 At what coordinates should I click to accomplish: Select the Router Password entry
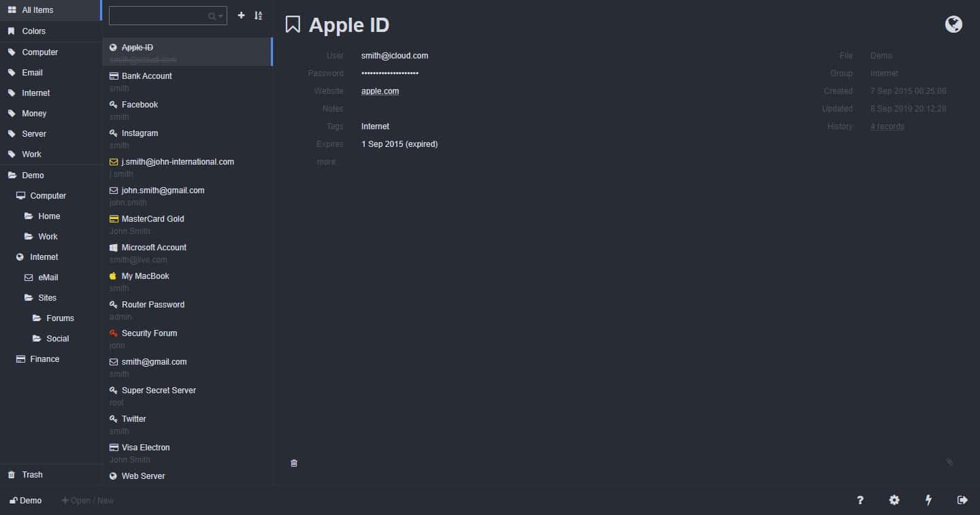click(187, 309)
